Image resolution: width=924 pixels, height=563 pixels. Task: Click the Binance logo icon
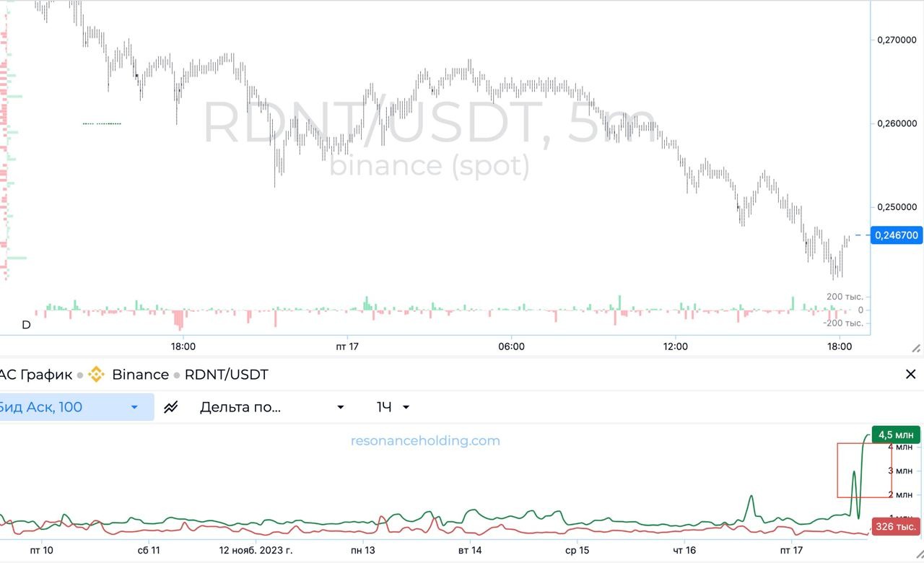pyautogui.click(x=96, y=375)
